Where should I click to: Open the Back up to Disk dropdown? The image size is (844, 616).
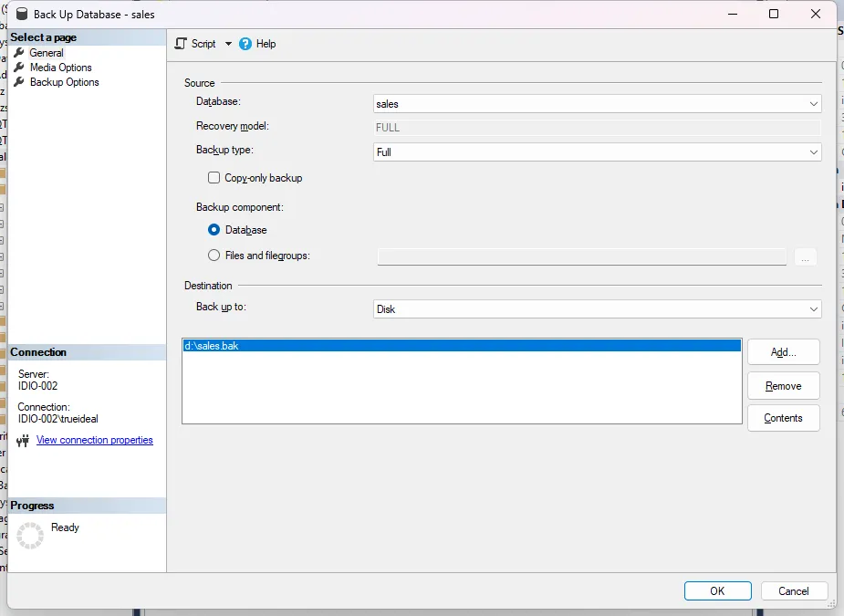click(x=598, y=309)
